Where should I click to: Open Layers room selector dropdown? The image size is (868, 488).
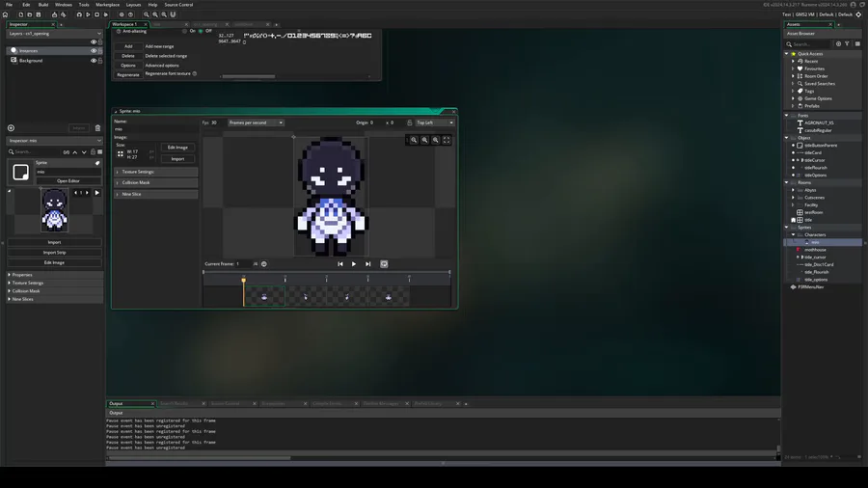click(x=54, y=33)
